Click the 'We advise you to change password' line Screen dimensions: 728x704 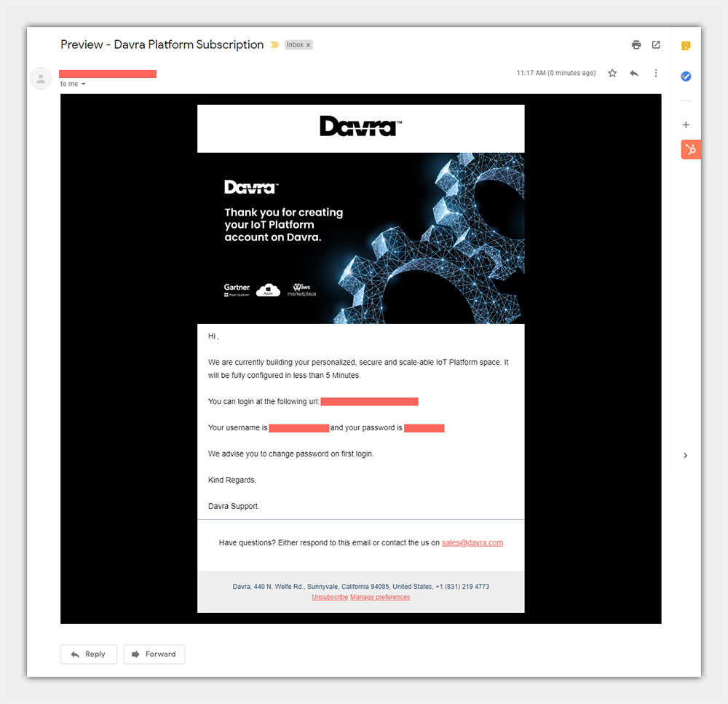pos(290,454)
